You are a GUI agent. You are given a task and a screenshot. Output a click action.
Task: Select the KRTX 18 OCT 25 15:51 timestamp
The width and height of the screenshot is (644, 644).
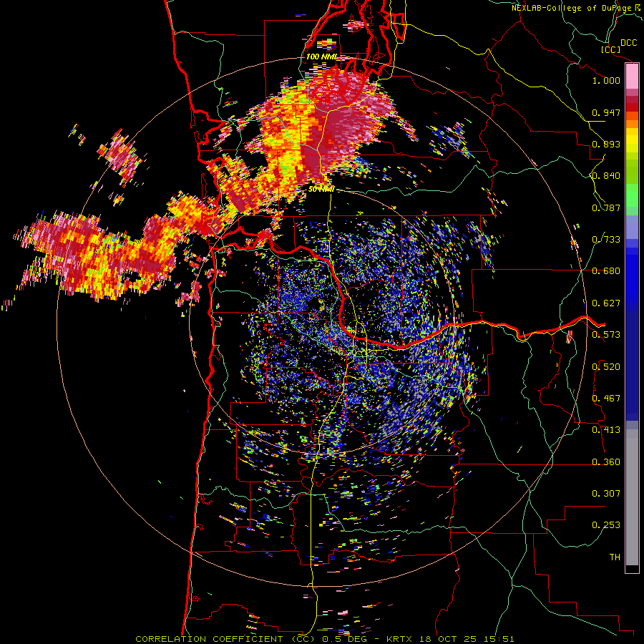(x=450, y=639)
